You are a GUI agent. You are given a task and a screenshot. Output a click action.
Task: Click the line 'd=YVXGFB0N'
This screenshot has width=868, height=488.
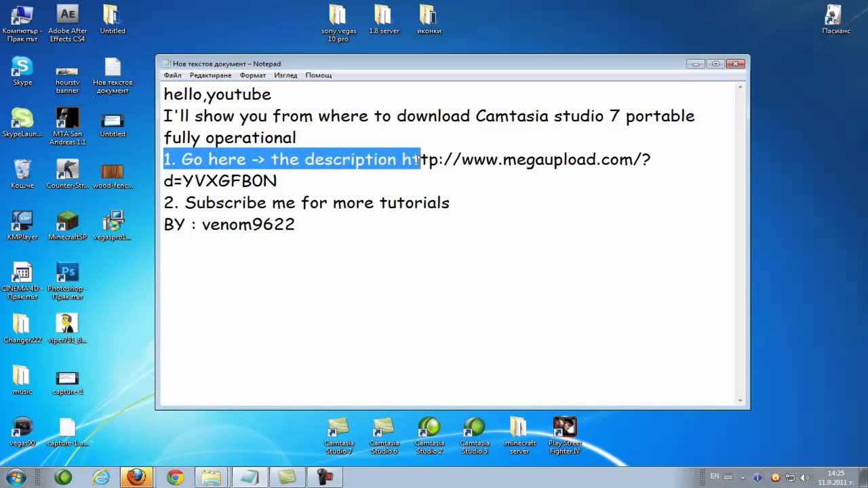(x=220, y=181)
